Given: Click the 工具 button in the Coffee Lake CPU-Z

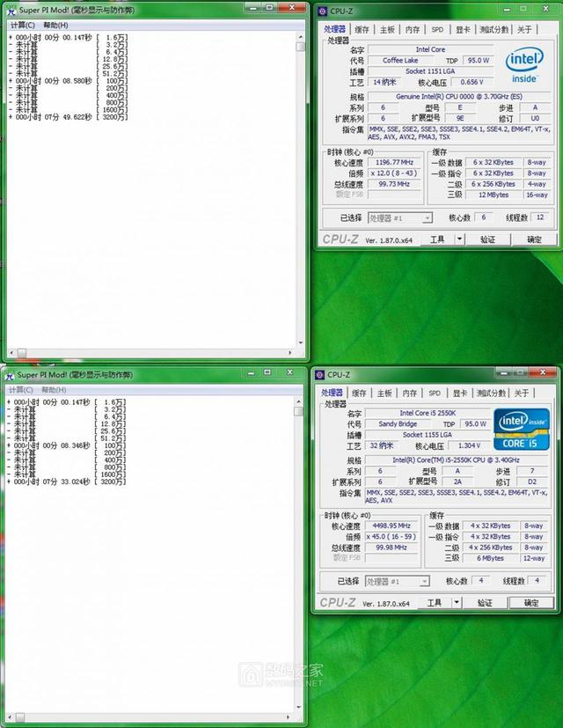Looking at the screenshot, I should (x=436, y=239).
